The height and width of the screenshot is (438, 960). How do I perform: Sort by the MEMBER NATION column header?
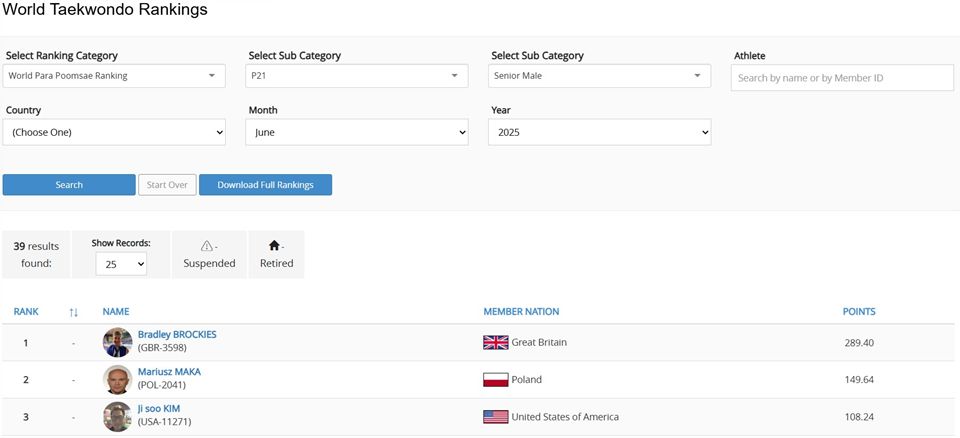coord(521,312)
